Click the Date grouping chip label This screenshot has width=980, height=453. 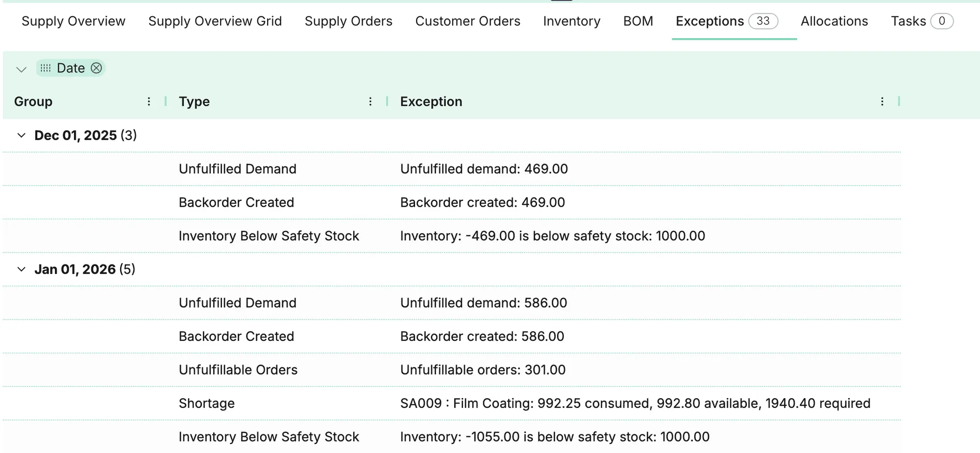(71, 68)
